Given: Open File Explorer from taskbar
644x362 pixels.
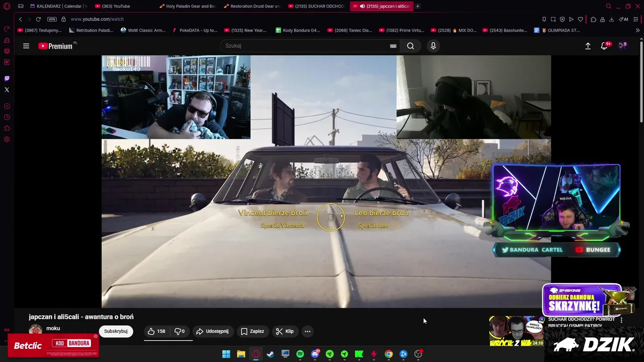Looking at the screenshot, I should [x=241, y=354].
